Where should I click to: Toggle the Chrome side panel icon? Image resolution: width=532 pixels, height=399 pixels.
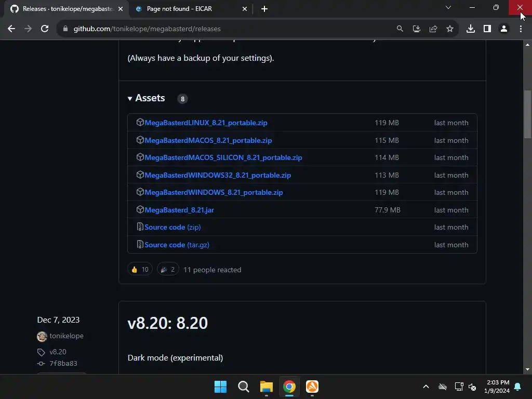[487, 29]
